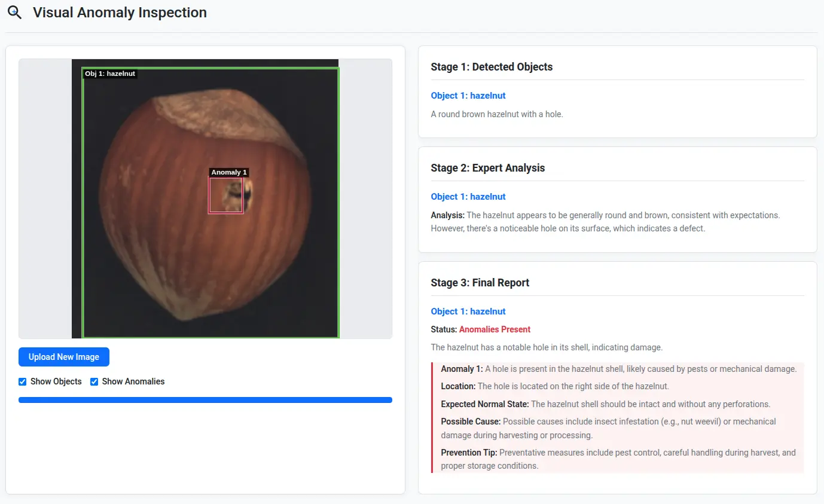This screenshot has width=824, height=504.
Task: Click the Stage 1: Detected Objects heading
Action: pyautogui.click(x=492, y=67)
